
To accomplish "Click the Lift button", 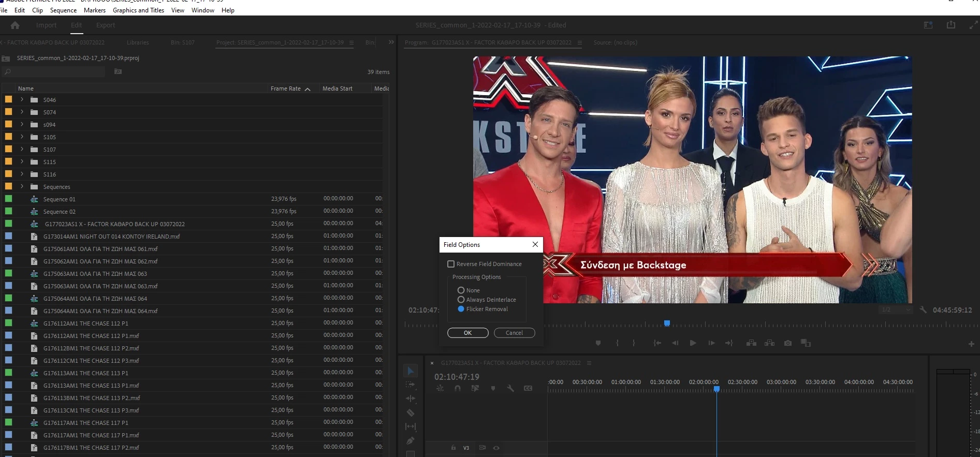I will pyautogui.click(x=751, y=343).
